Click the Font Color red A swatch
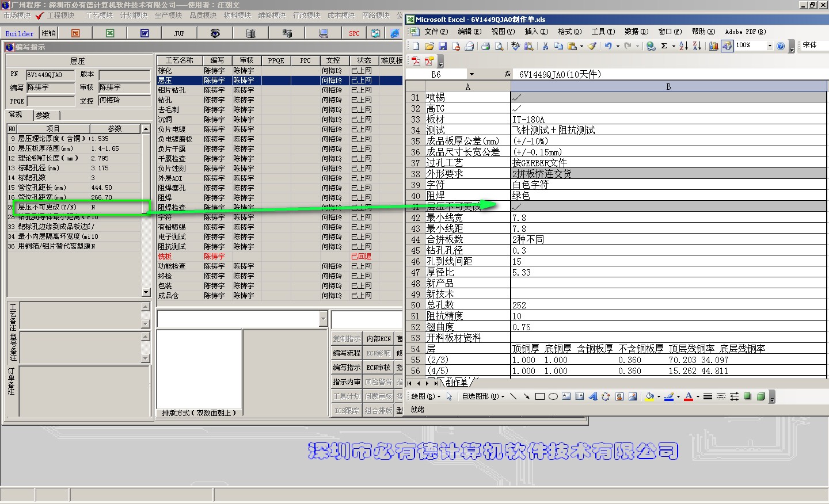Screen dimensions: 829x504 click(689, 396)
